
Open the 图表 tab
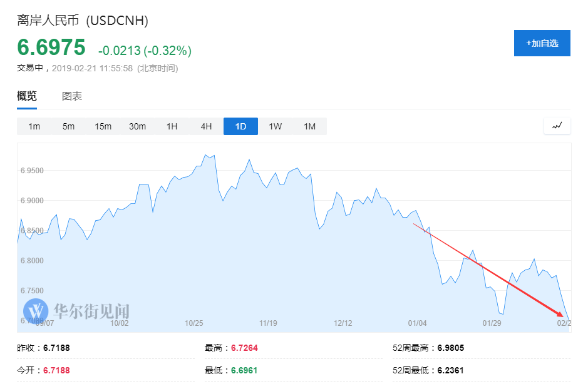point(72,96)
